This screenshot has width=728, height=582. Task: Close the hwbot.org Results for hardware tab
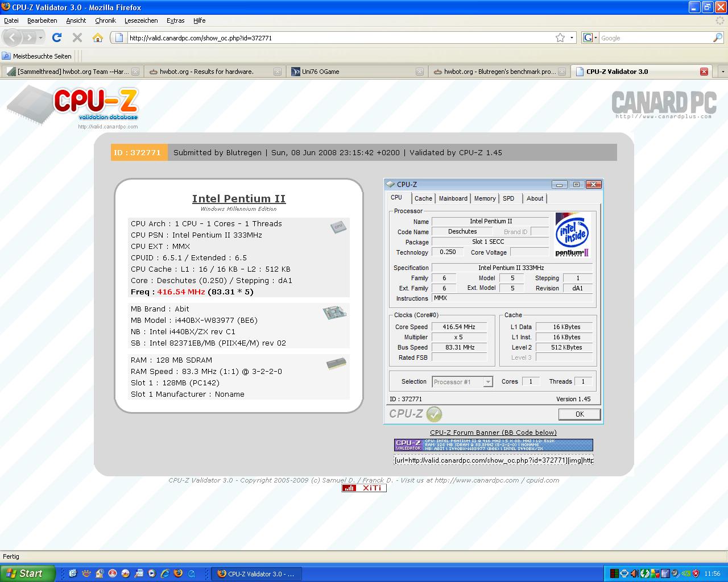[278, 72]
